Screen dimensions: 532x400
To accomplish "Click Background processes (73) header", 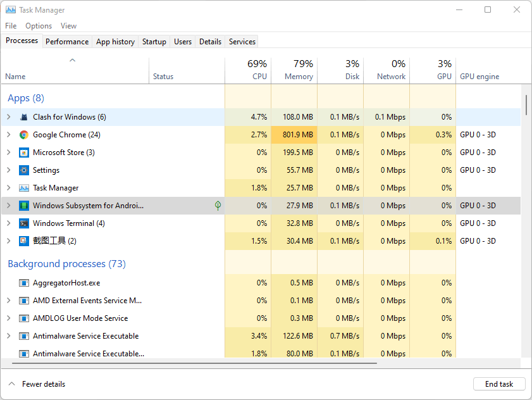I will [67, 264].
